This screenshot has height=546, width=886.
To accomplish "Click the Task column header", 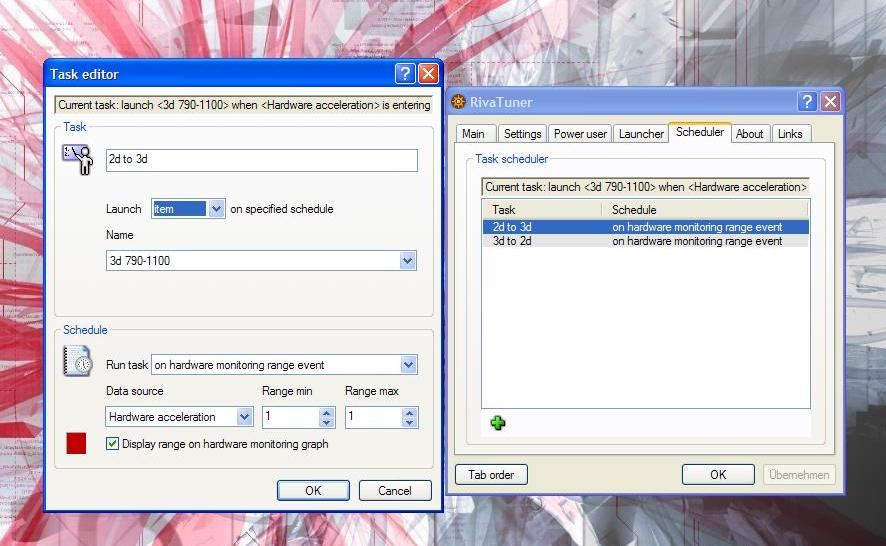I will [x=542, y=210].
